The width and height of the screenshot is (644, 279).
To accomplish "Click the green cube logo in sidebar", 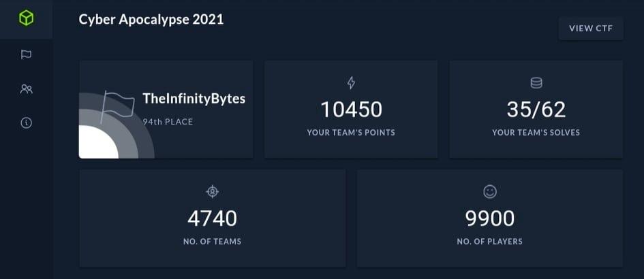I will click(x=27, y=18).
